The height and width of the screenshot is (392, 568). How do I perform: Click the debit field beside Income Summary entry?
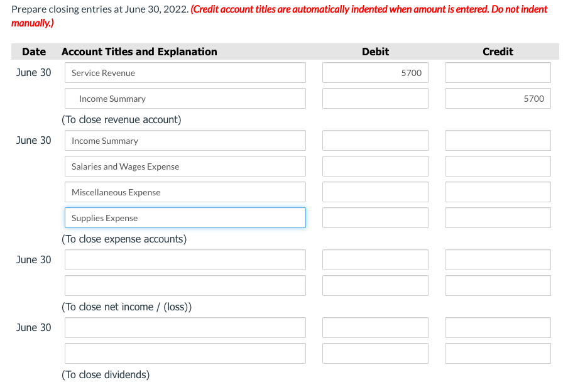(374, 140)
